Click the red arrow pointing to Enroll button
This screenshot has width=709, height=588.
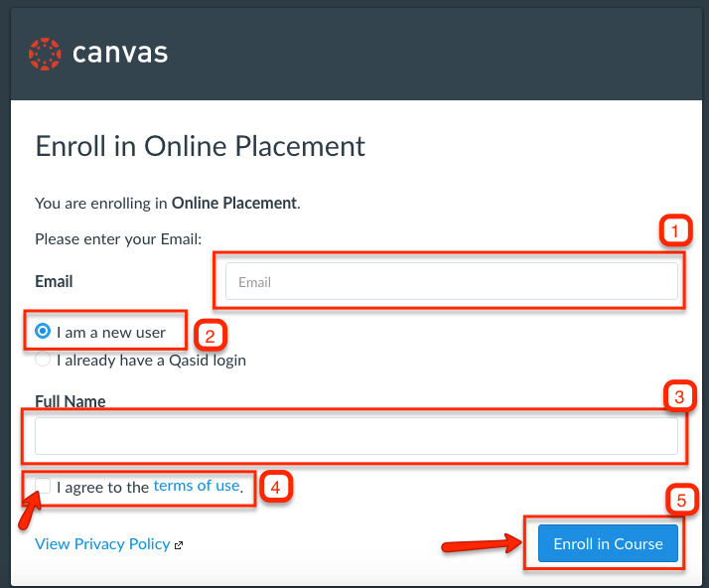click(x=481, y=544)
